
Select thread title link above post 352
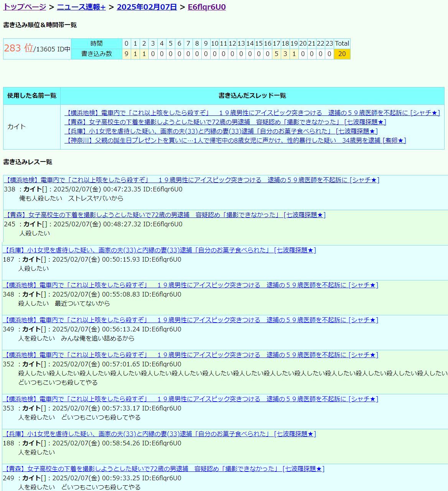coord(190,355)
